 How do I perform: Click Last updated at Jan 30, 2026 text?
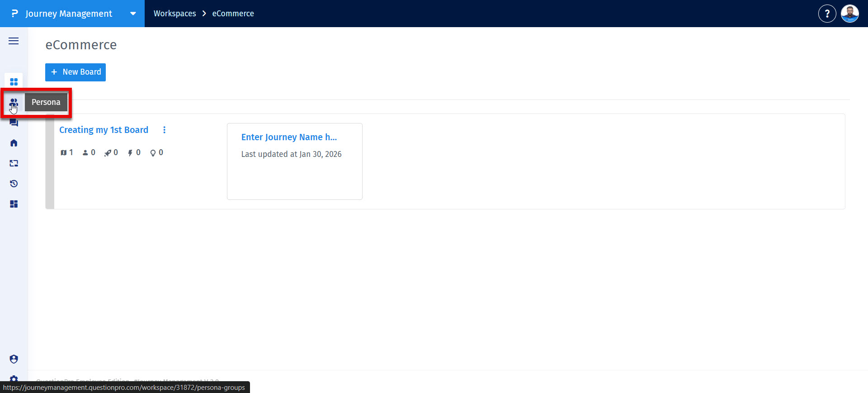tap(291, 154)
